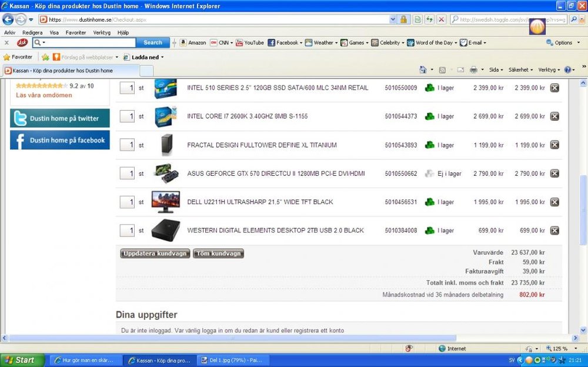The height and width of the screenshot is (367, 588).
Task: Expand the Word of the Day dropdown
Action: (x=456, y=43)
